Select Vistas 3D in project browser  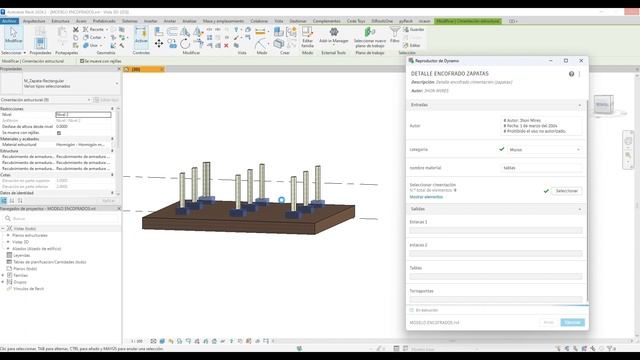tap(20, 242)
